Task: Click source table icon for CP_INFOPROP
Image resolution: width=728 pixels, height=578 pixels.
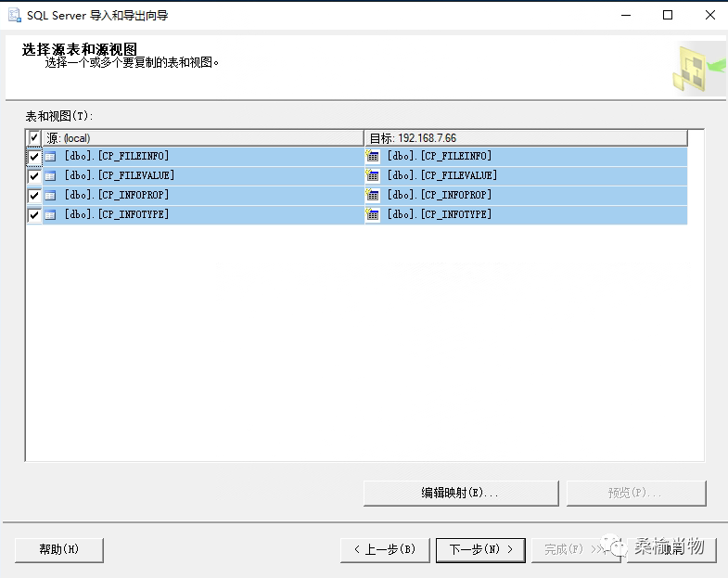Action: (x=50, y=196)
